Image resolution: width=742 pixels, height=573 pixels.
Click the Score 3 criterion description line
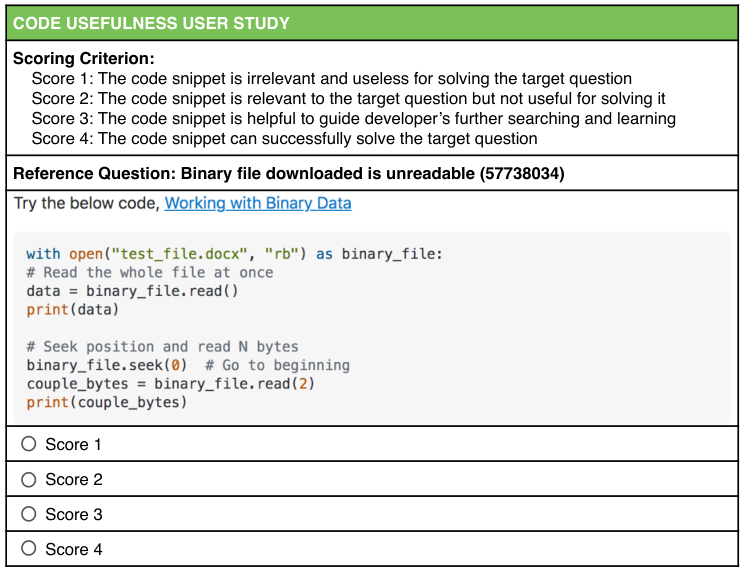coord(353,118)
